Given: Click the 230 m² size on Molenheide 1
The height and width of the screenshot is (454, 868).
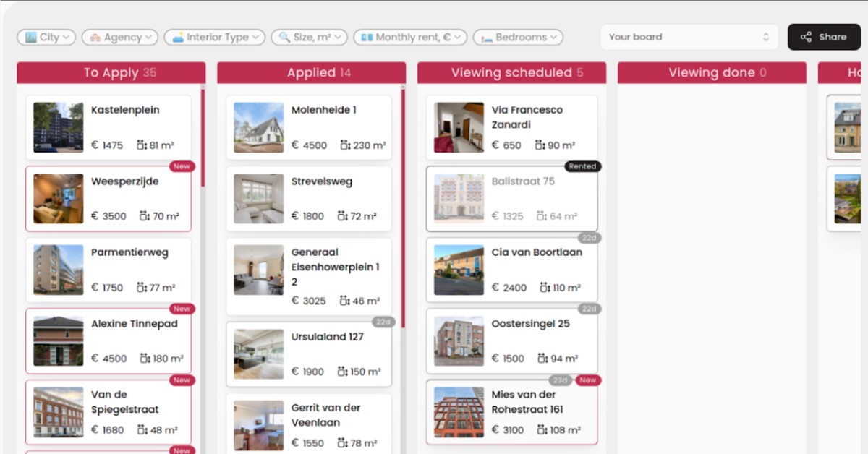Looking at the screenshot, I should pos(362,145).
